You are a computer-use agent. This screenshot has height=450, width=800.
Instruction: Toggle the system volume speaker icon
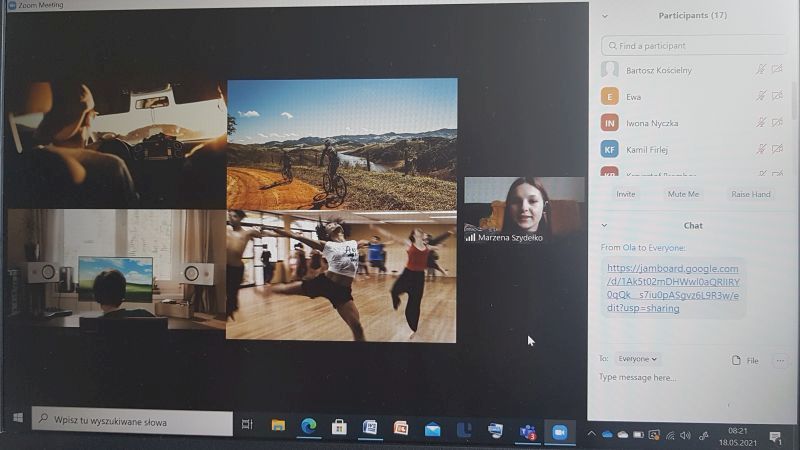(685, 436)
